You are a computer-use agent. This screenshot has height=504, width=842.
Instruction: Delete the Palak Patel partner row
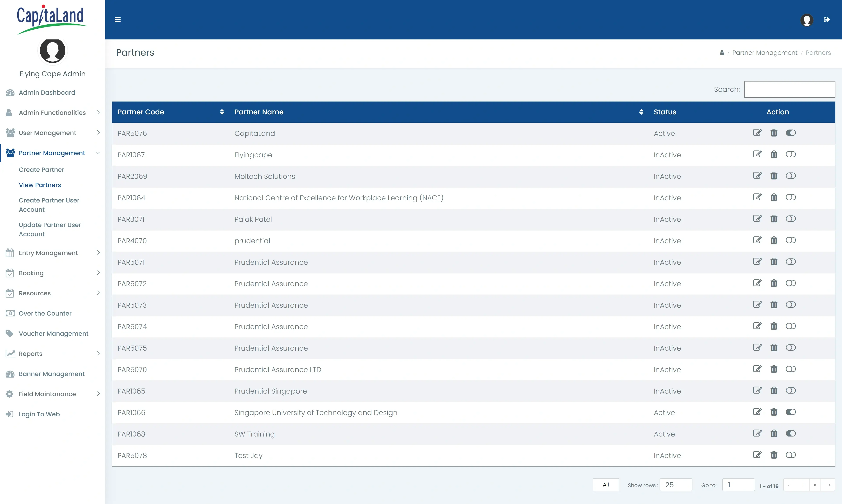pos(774,219)
